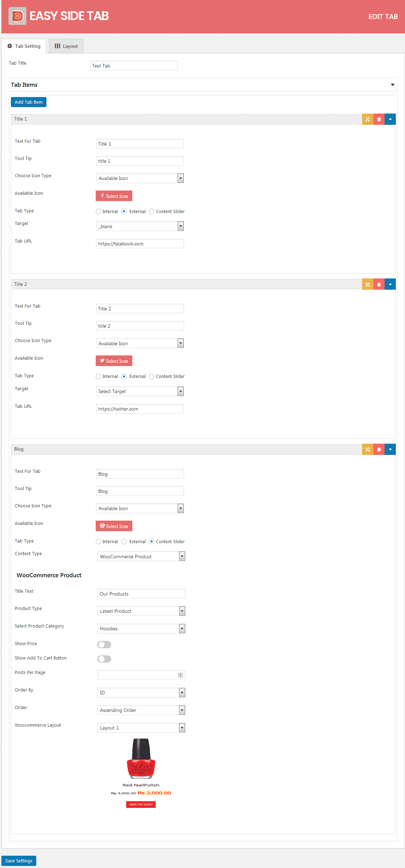The width and height of the screenshot is (405, 868).
Task: Click the Title 1 accordion header
Action: pyautogui.click(x=186, y=119)
